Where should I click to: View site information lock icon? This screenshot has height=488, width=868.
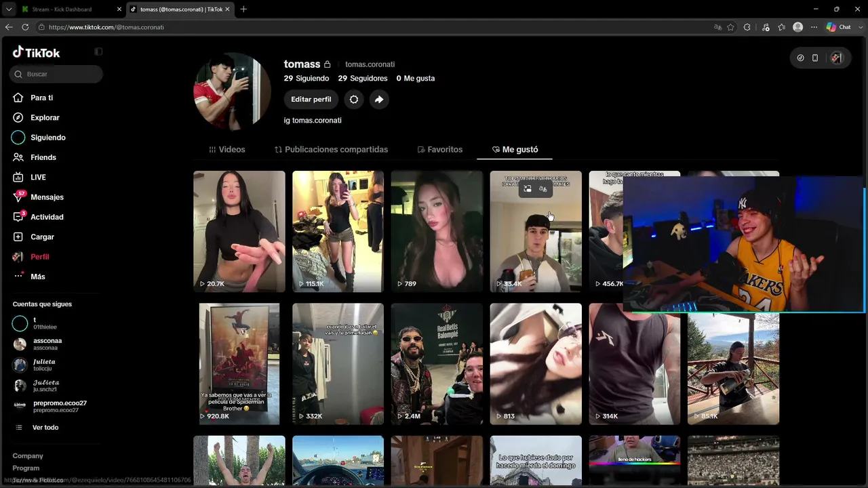click(x=41, y=27)
